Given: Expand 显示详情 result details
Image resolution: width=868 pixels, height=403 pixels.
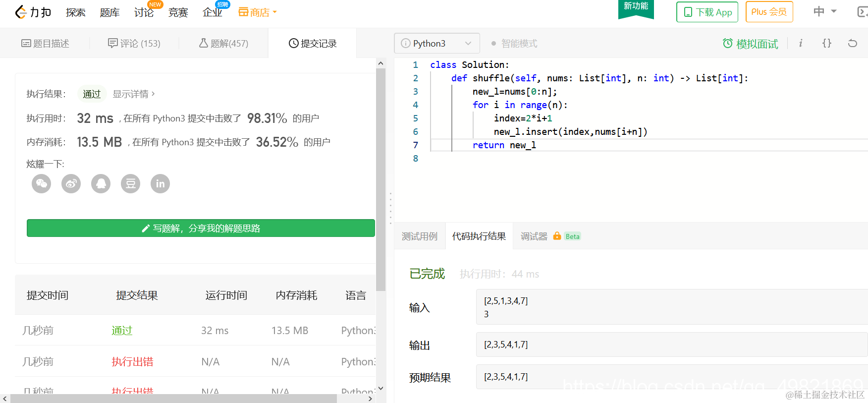Looking at the screenshot, I should 134,94.
